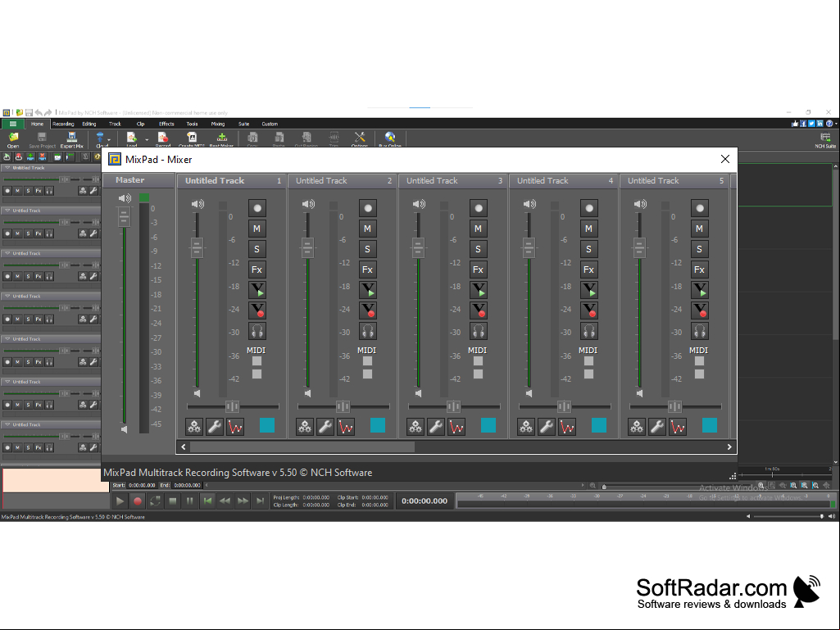Open the record input icon on mixer track 2

click(367, 310)
